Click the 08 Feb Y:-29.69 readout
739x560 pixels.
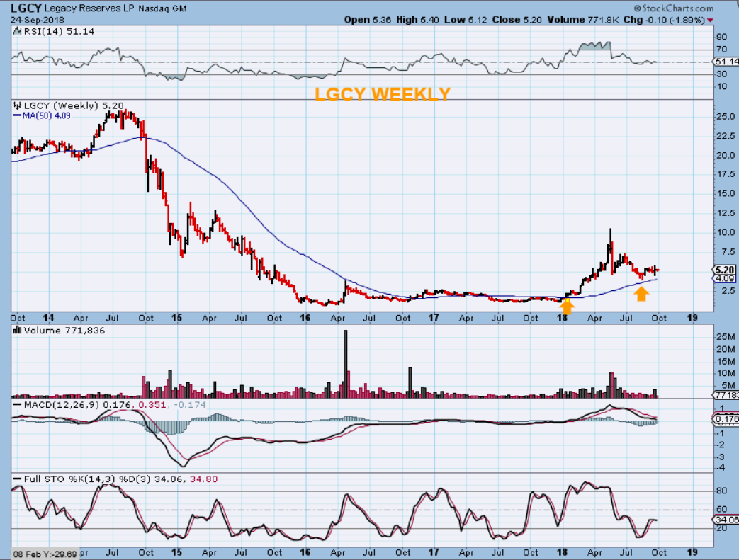tap(45, 554)
